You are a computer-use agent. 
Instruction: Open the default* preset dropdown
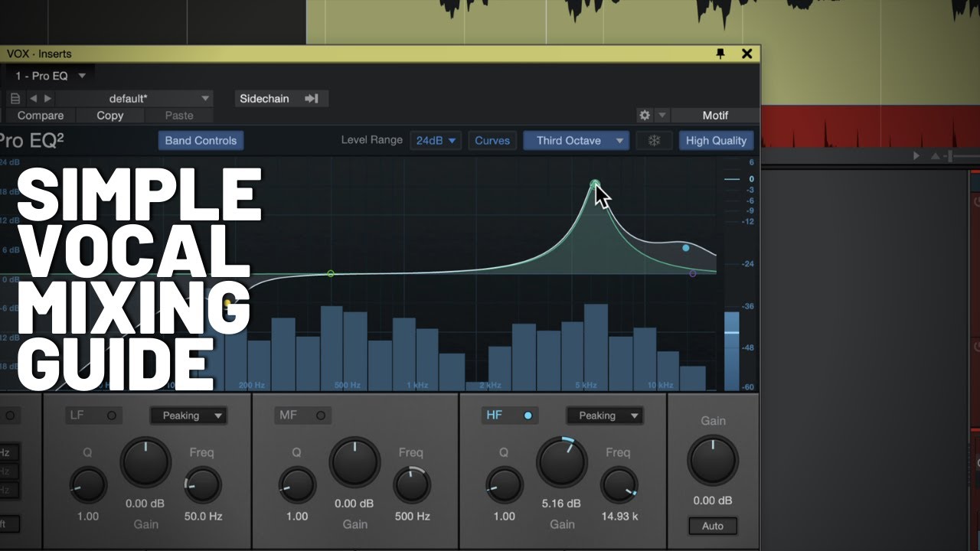(135, 99)
